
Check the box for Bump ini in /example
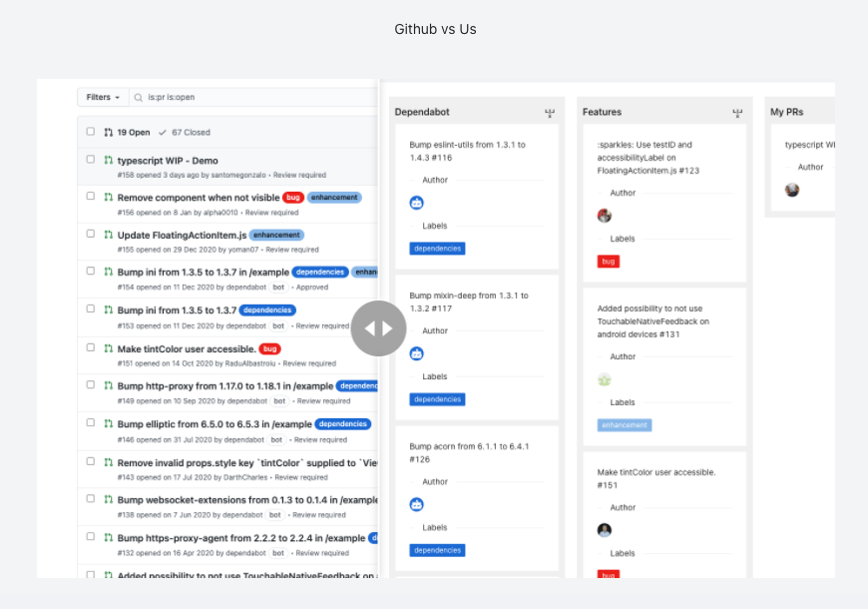tap(90, 271)
